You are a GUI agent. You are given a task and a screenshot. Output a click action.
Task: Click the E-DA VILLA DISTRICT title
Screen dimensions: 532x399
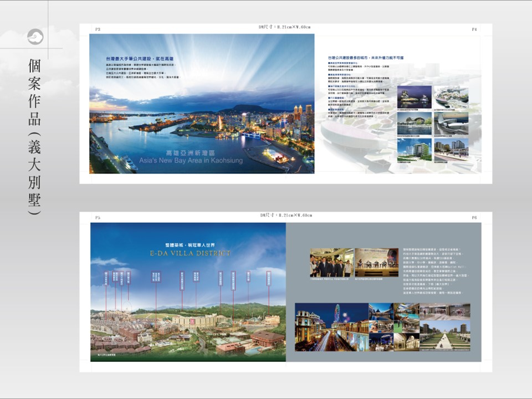tap(190, 253)
